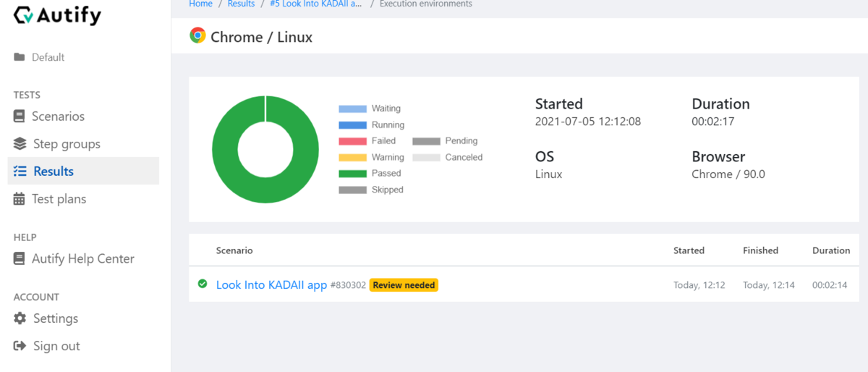Click the start date 2021-07-05 12:12:08
This screenshot has width=868, height=372.
[x=588, y=122]
